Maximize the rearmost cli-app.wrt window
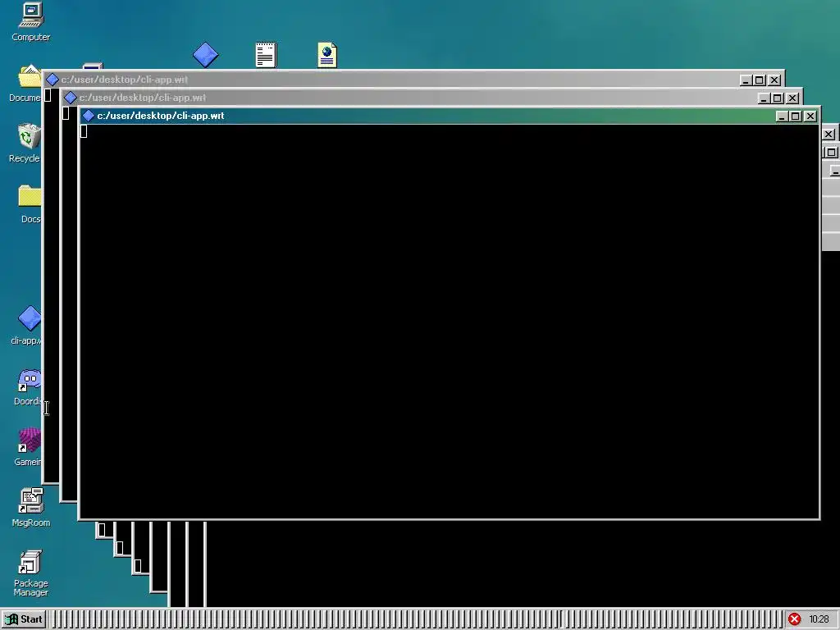 [x=760, y=80]
